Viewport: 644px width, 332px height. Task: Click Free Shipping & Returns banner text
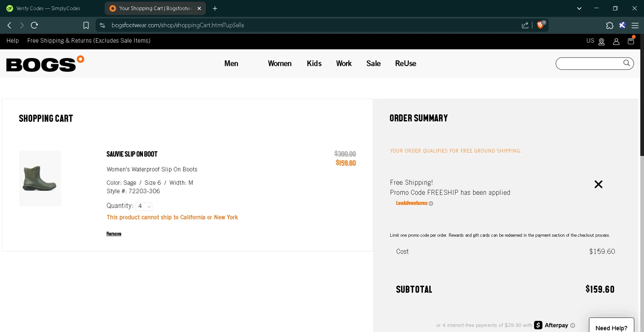[89, 41]
